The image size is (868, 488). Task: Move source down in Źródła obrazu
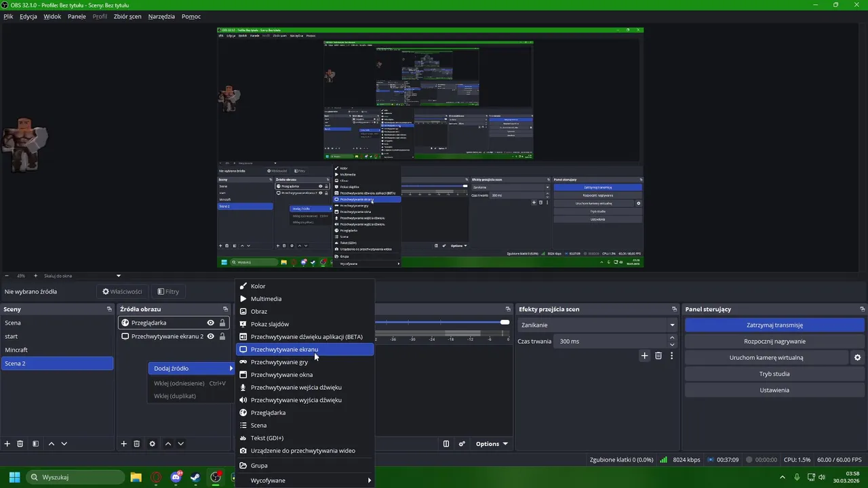click(x=180, y=444)
